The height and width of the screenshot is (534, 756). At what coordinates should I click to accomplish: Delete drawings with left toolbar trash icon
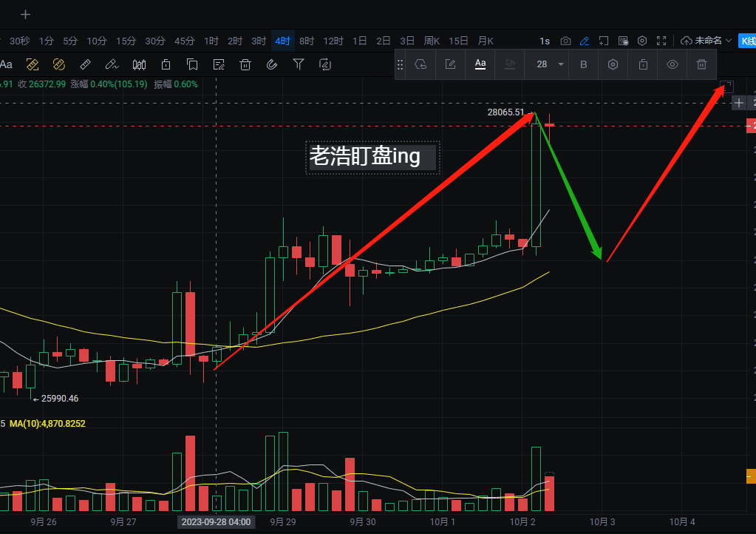245,64
